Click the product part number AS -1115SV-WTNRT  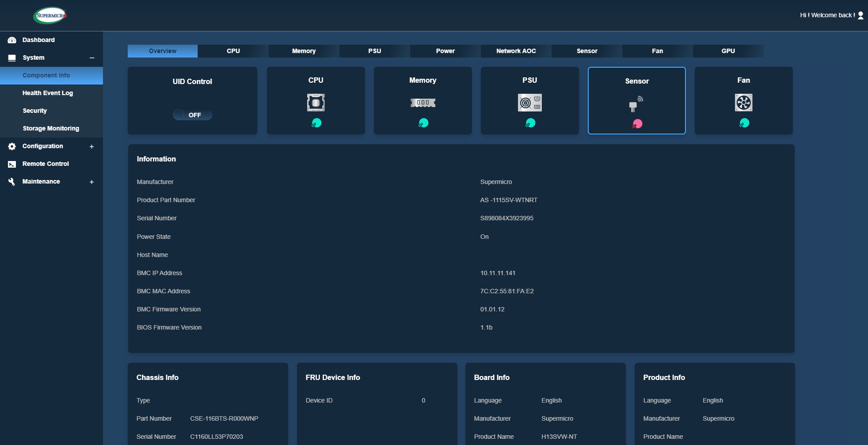(x=509, y=200)
